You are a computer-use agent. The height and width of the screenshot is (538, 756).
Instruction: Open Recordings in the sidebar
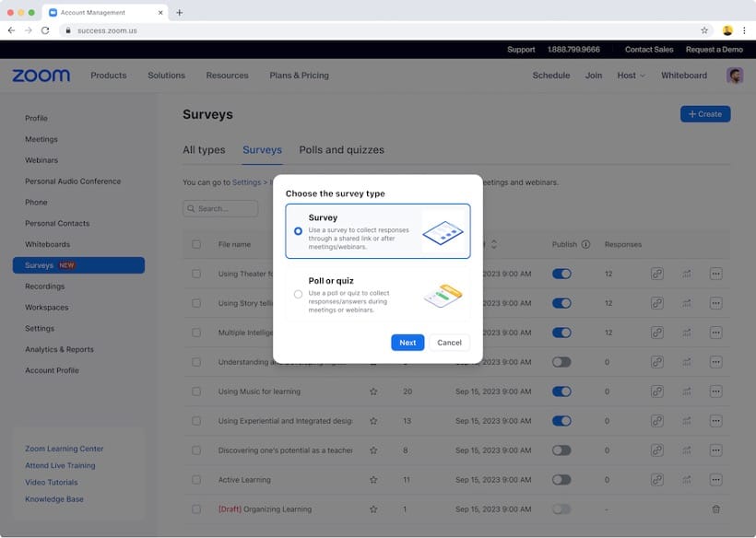pos(45,287)
